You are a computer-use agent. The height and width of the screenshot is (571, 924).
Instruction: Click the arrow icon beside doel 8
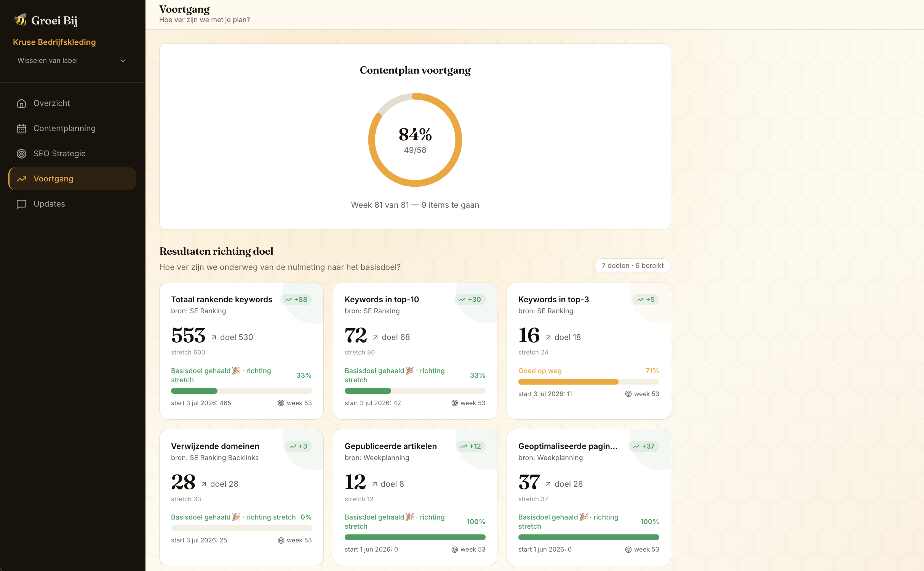[x=375, y=484]
